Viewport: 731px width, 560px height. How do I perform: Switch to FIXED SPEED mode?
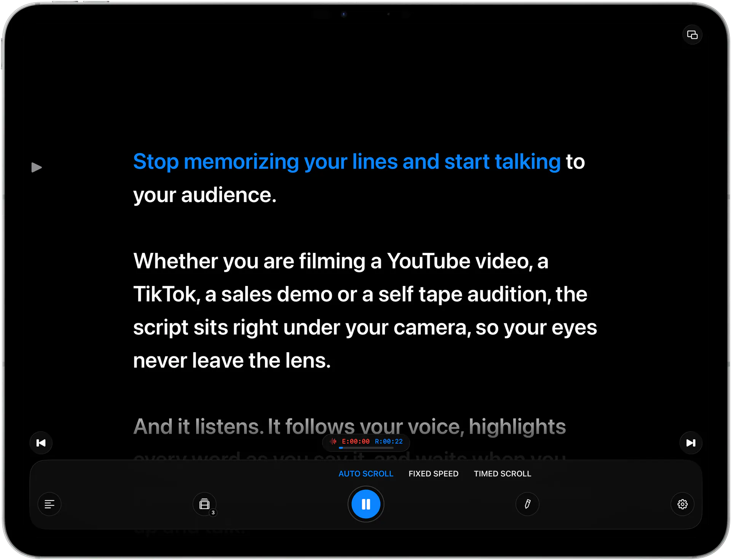click(433, 474)
